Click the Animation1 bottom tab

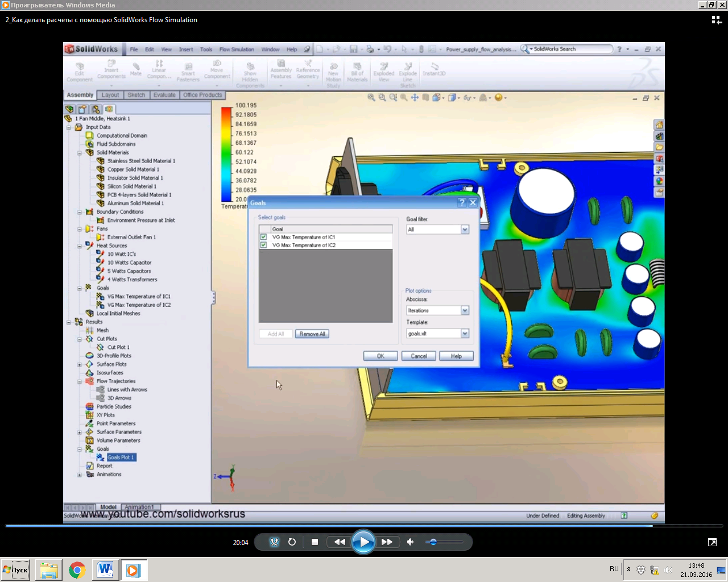coord(139,507)
